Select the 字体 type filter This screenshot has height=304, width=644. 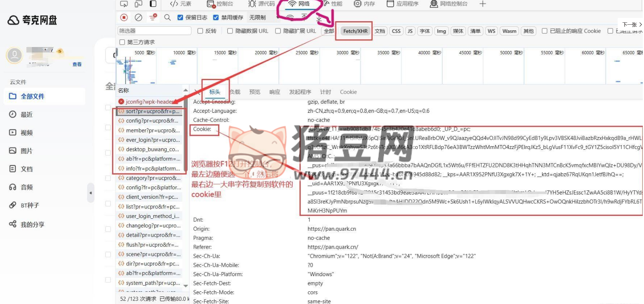point(425,31)
